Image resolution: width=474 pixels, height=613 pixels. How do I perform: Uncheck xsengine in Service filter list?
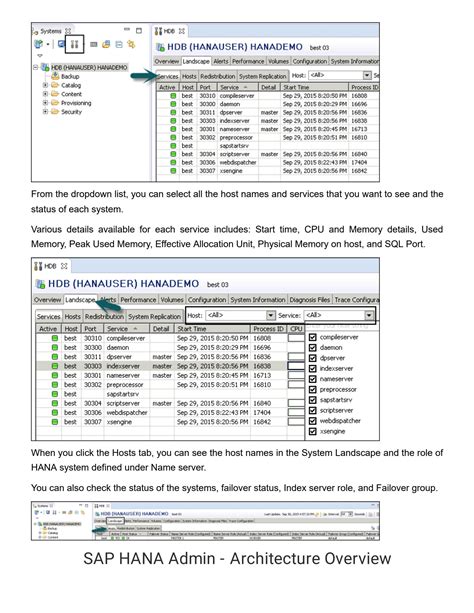[x=312, y=432]
